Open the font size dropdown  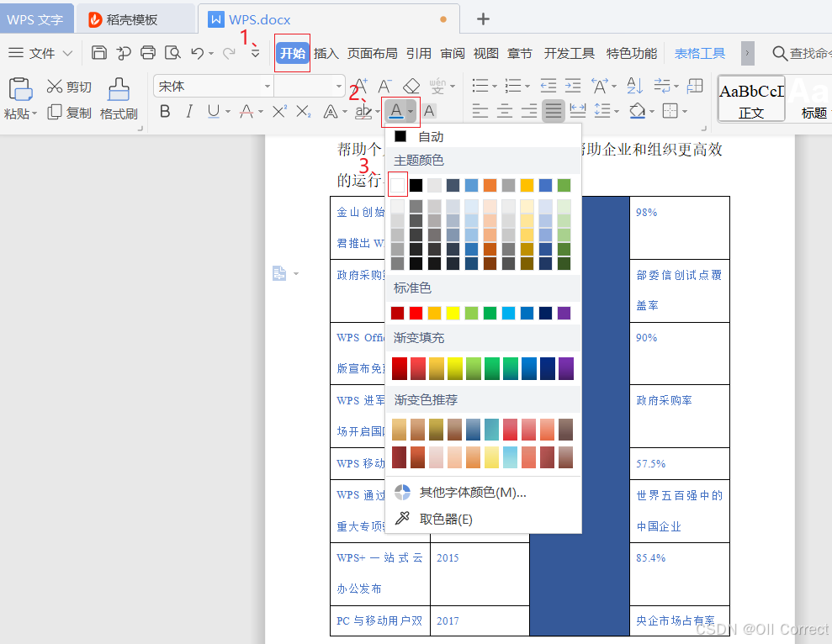(338, 86)
